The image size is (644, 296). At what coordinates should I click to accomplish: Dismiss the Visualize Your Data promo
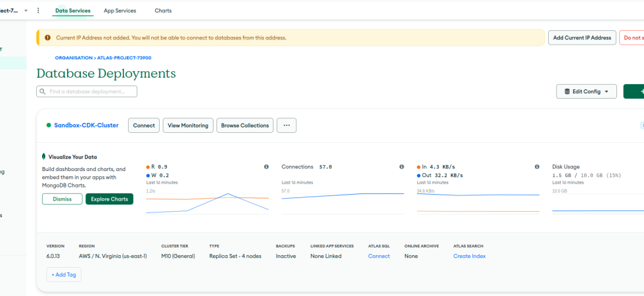62,199
